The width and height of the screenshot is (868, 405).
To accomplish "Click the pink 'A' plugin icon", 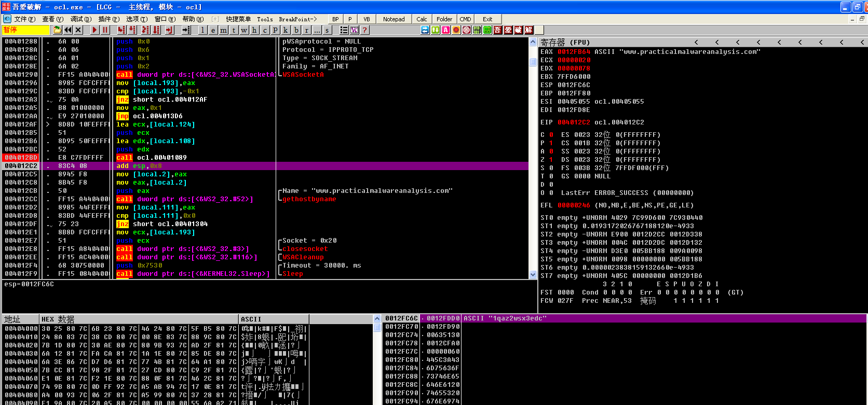I will click(x=446, y=30).
